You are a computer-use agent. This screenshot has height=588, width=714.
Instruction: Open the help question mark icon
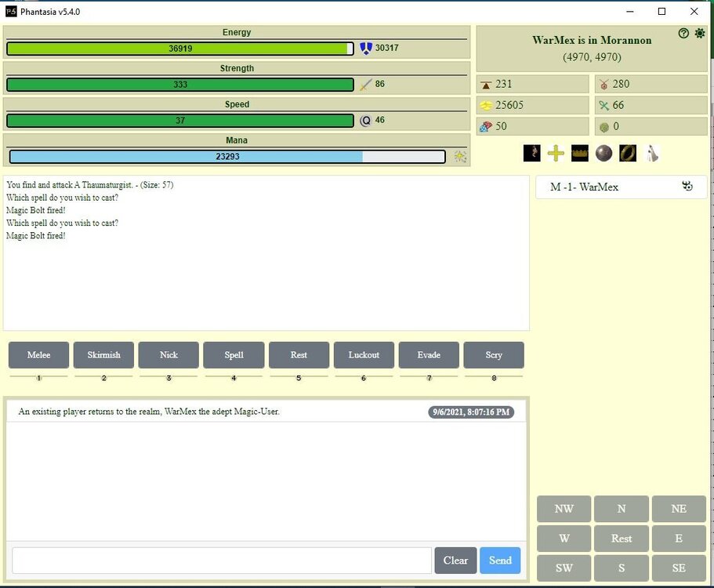pos(683,33)
